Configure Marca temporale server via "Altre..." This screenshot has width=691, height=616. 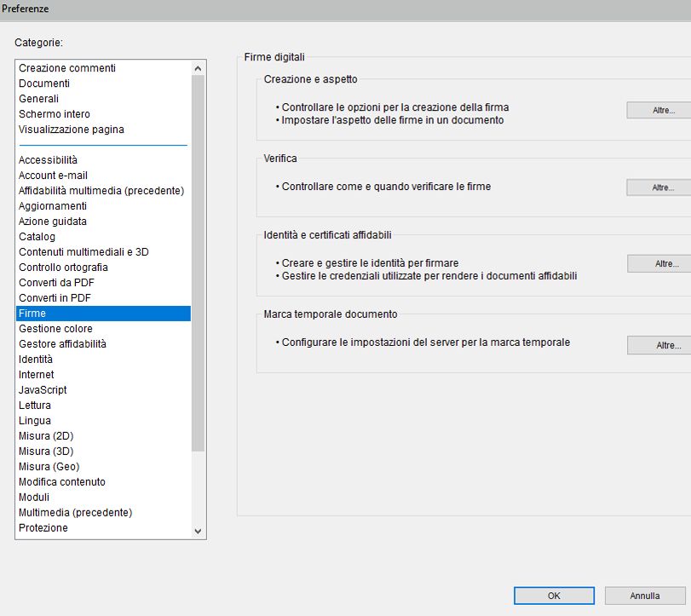(657, 345)
